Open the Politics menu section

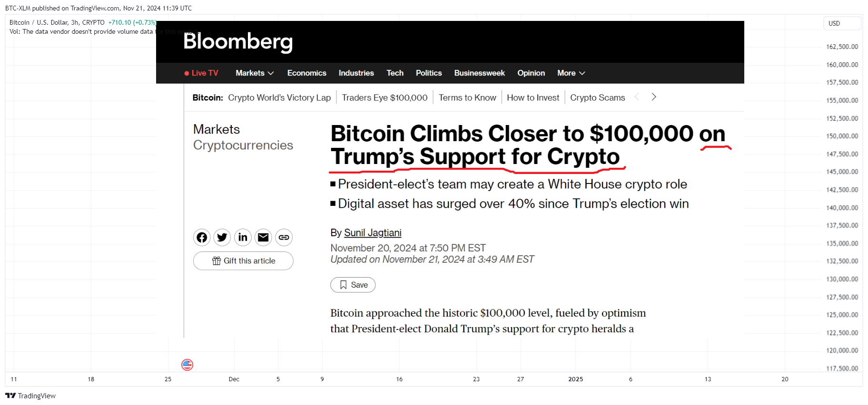(x=429, y=73)
